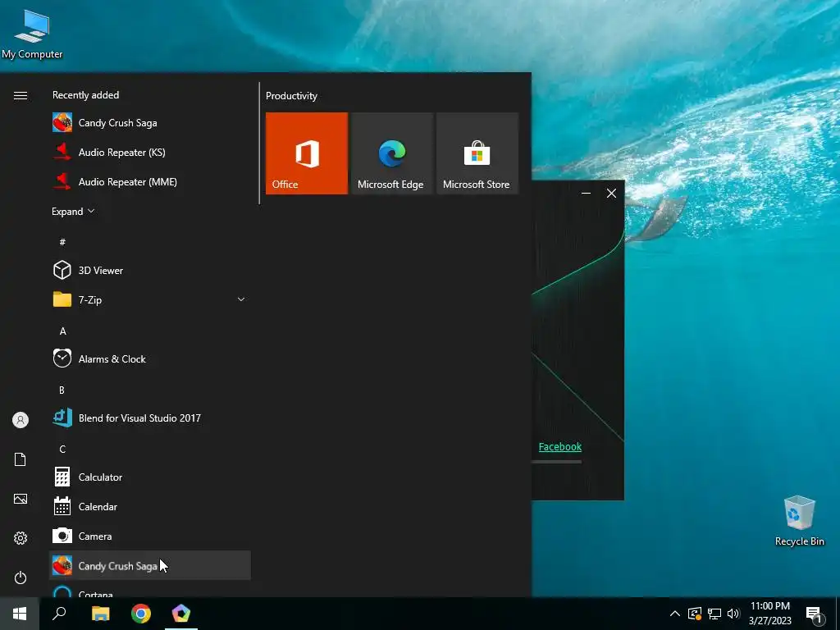Open highlighted Candy Crush Saga under C
Screen dimensions: 840x630
pyautogui.click(x=150, y=565)
